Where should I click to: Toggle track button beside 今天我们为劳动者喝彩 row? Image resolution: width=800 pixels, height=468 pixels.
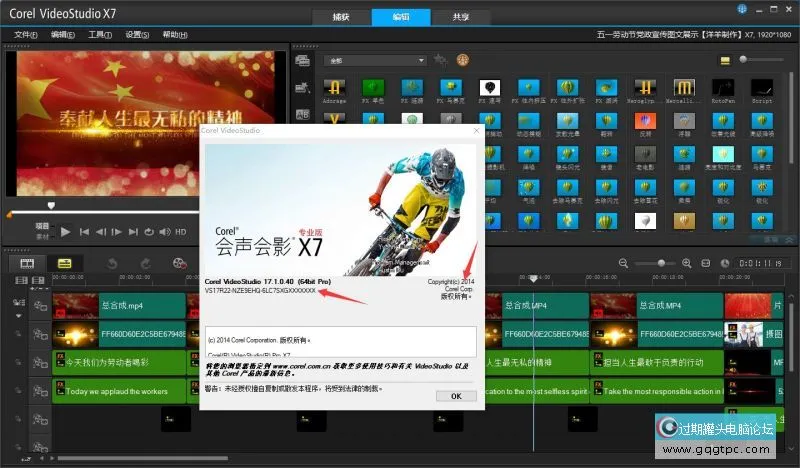pos(40,363)
